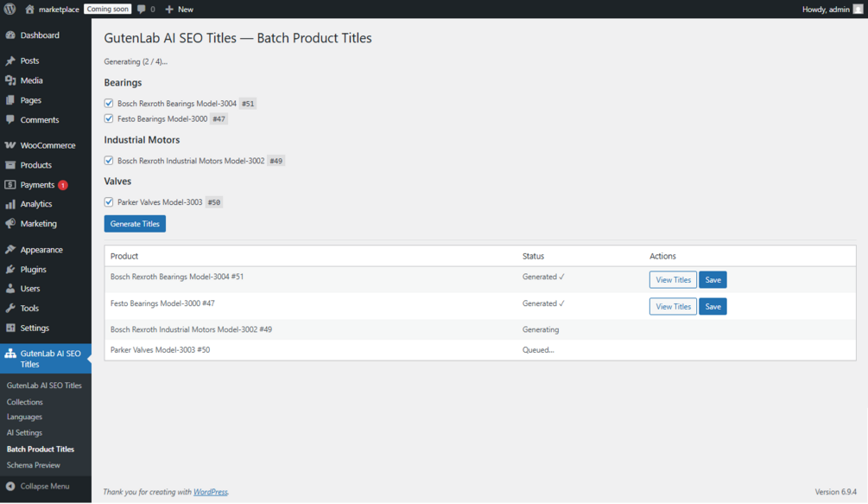
Task: Click the plus icon next to New
Action: pyautogui.click(x=169, y=9)
